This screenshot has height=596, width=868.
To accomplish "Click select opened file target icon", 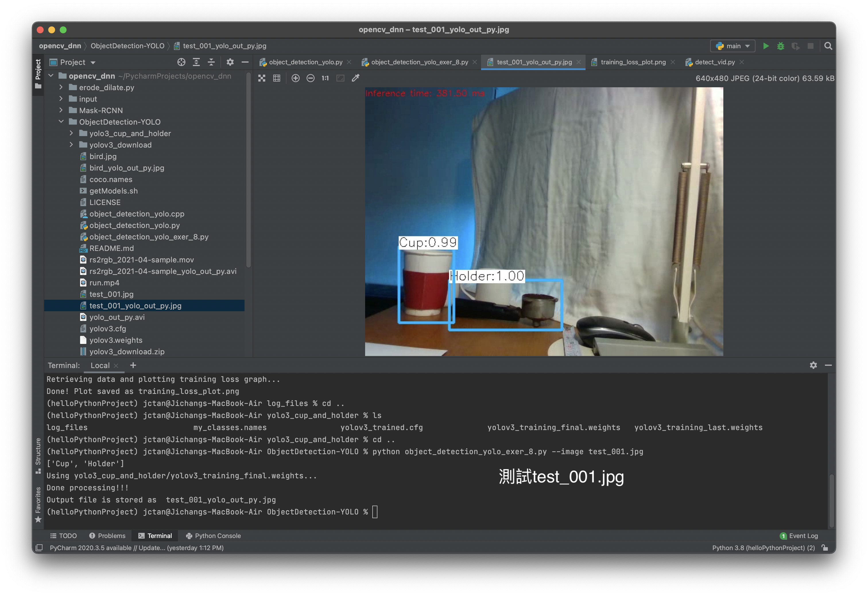I will point(181,62).
